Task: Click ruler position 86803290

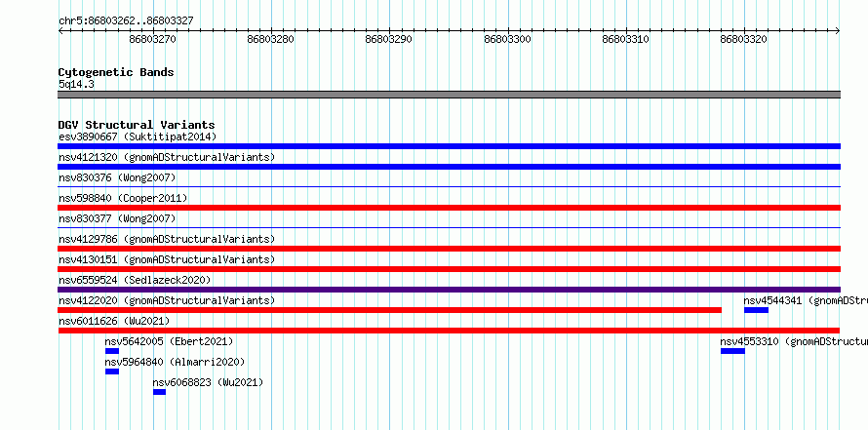Action: coord(389,40)
